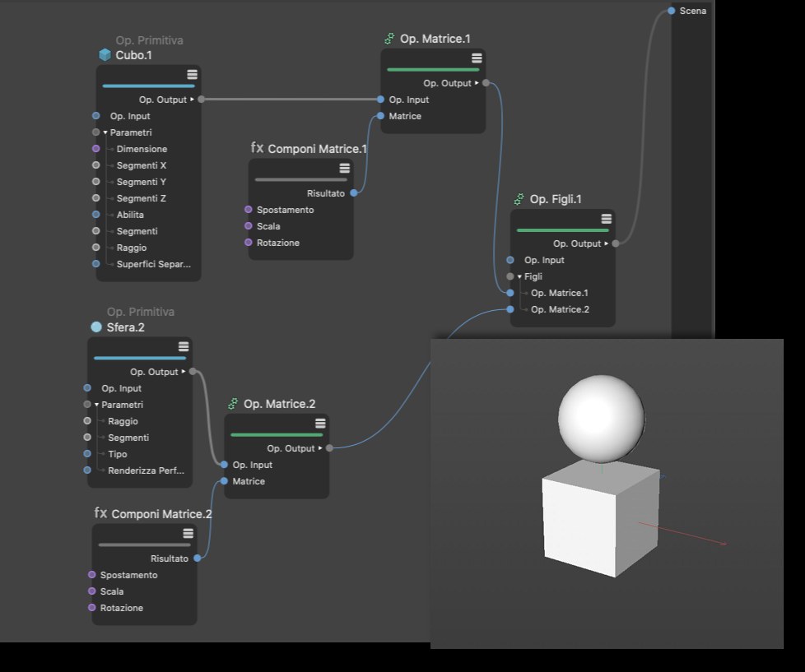Click the Op. Output arrow on Sfera.2
Screen dimensions: 805x672
(x=184, y=372)
